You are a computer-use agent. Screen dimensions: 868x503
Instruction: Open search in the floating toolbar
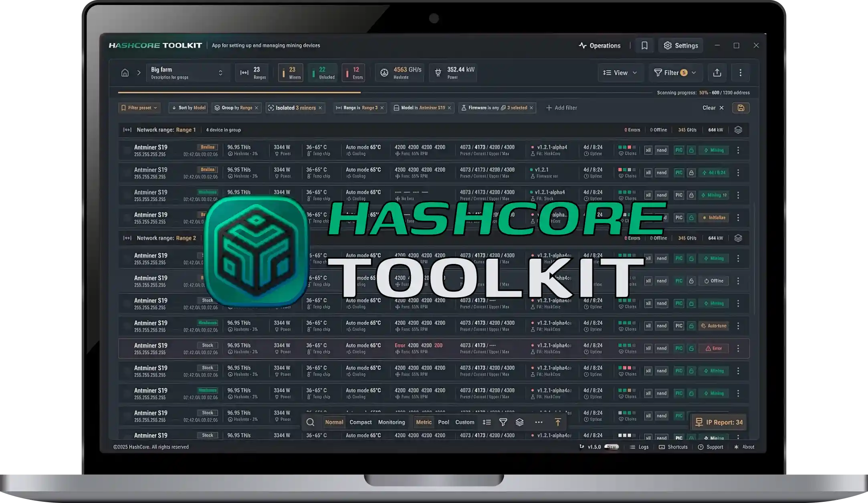310,422
